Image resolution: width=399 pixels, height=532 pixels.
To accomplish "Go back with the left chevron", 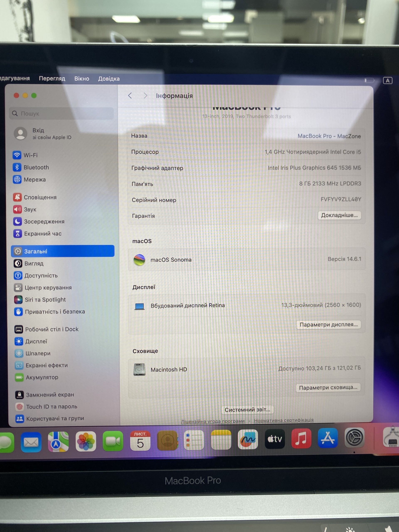I will click(130, 96).
